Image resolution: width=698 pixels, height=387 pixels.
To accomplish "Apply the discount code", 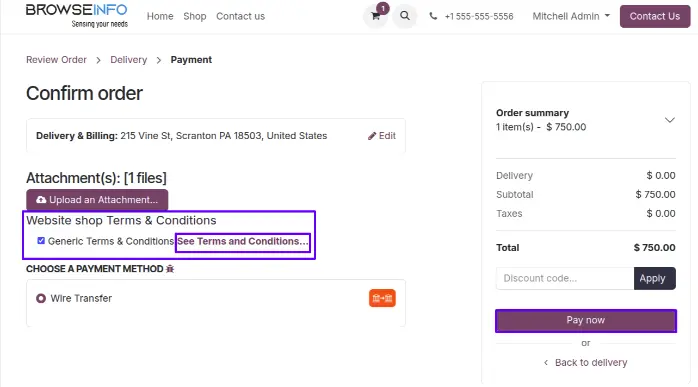I will 654,278.
